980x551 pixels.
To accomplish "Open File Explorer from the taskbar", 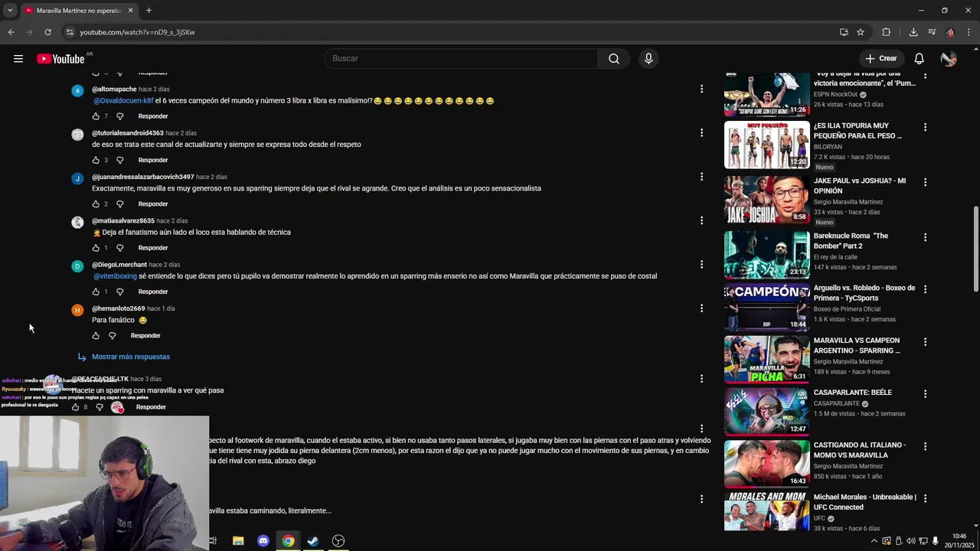I will [x=238, y=541].
